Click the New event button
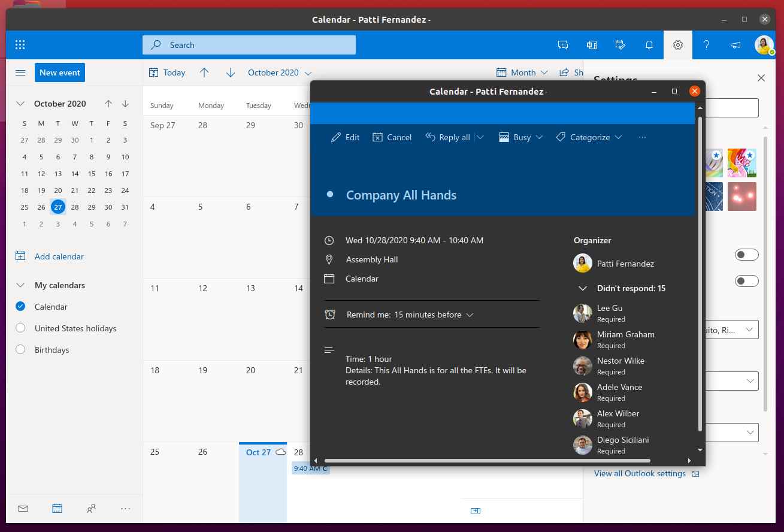Viewport: 784px width, 532px height. click(60, 72)
